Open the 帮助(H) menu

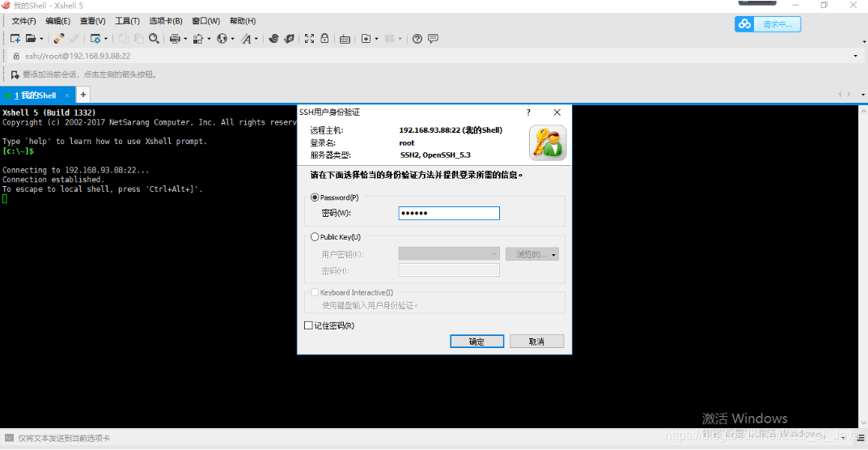tap(243, 21)
